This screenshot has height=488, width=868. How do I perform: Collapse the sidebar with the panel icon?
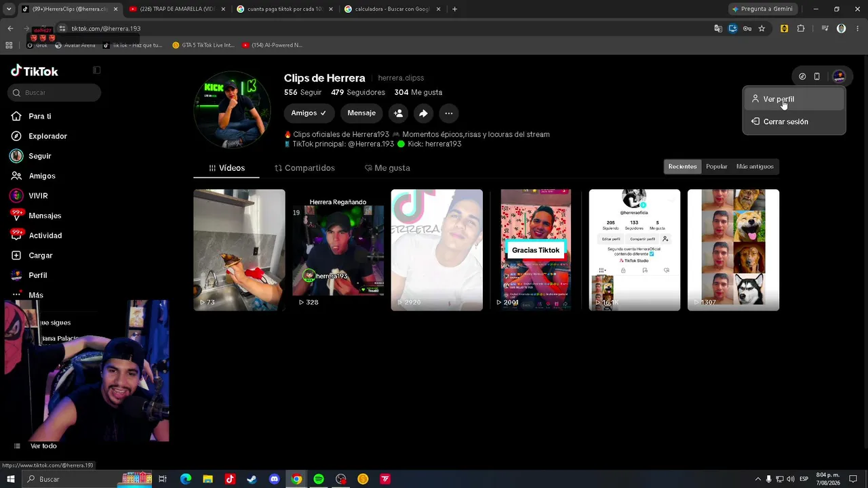tap(96, 70)
